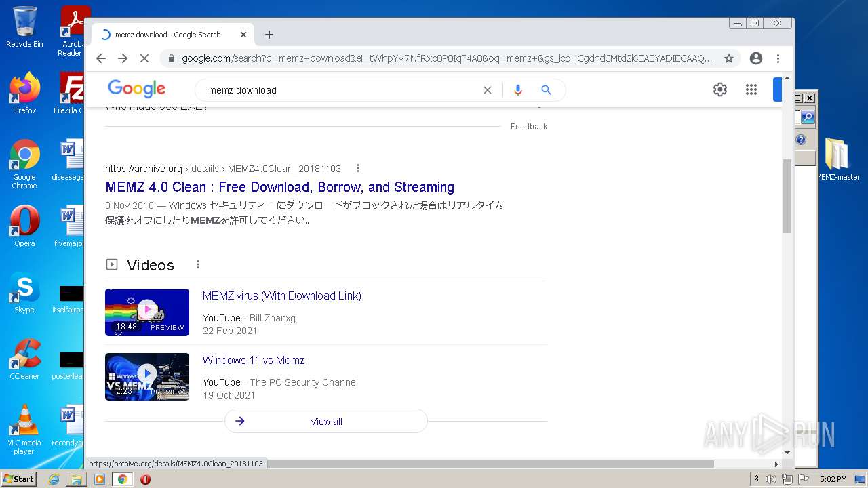
Task: Click scroll-down arrow of page scrollbar
Action: tap(787, 452)
